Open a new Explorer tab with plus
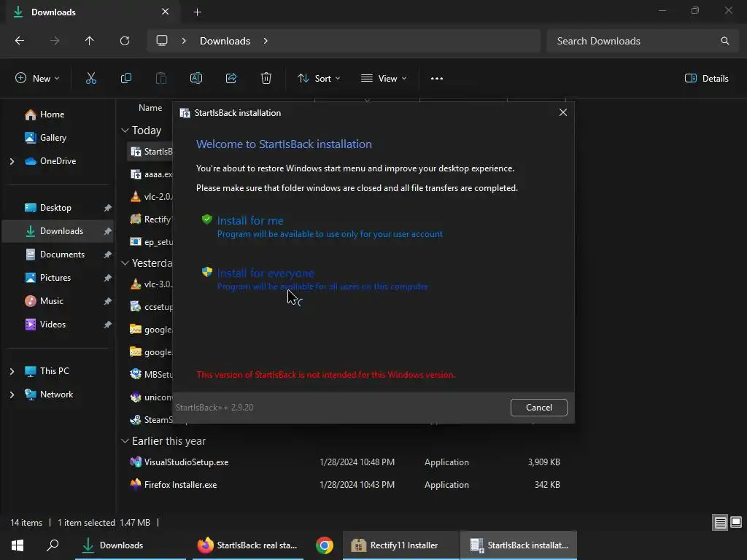Viewport: 747px width, 560px height. 197,12
